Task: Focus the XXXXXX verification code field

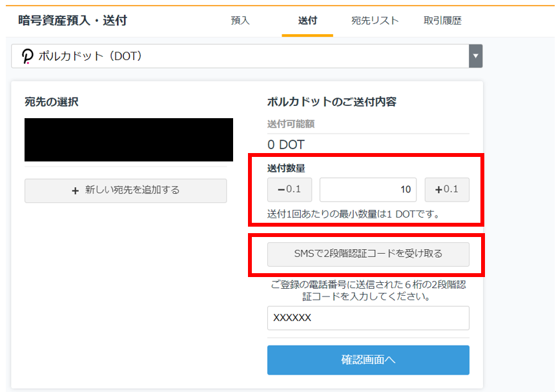Action: (368, 318)
